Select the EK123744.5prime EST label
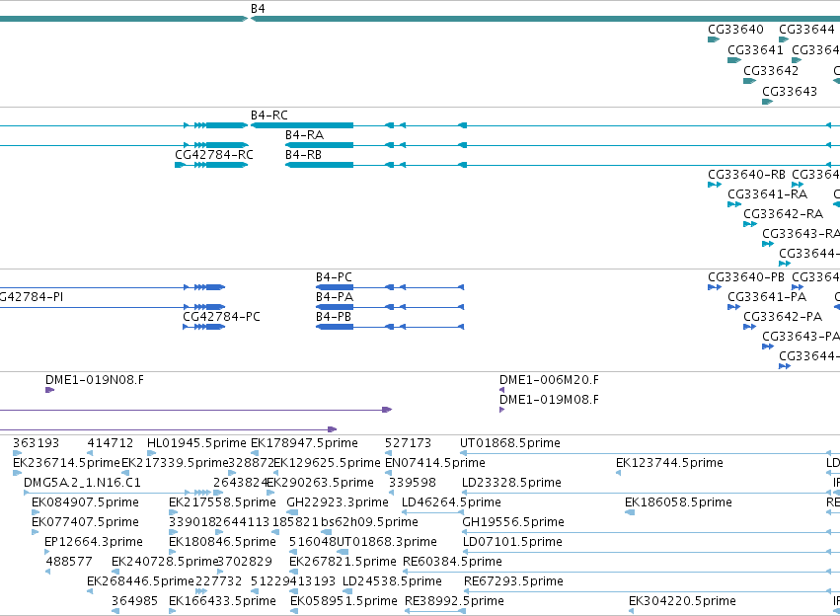Viewport: 840px width, 616px height. click(669, 464)
